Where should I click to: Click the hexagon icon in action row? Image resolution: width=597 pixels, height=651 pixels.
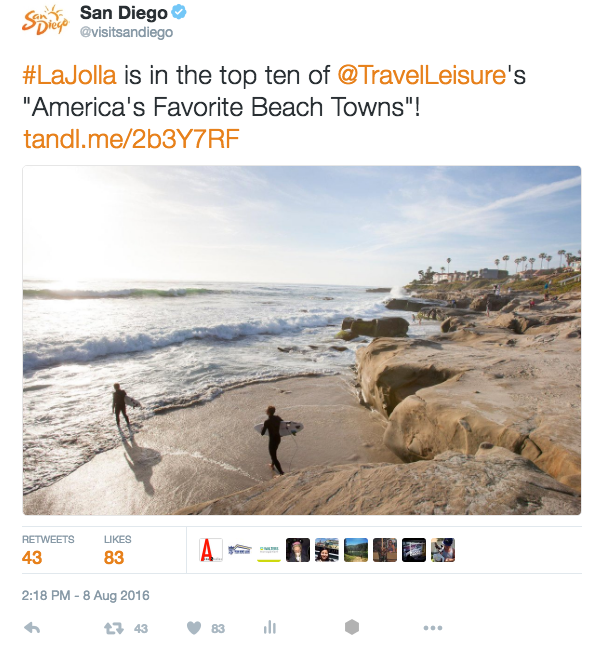click(x=352, y=627)
